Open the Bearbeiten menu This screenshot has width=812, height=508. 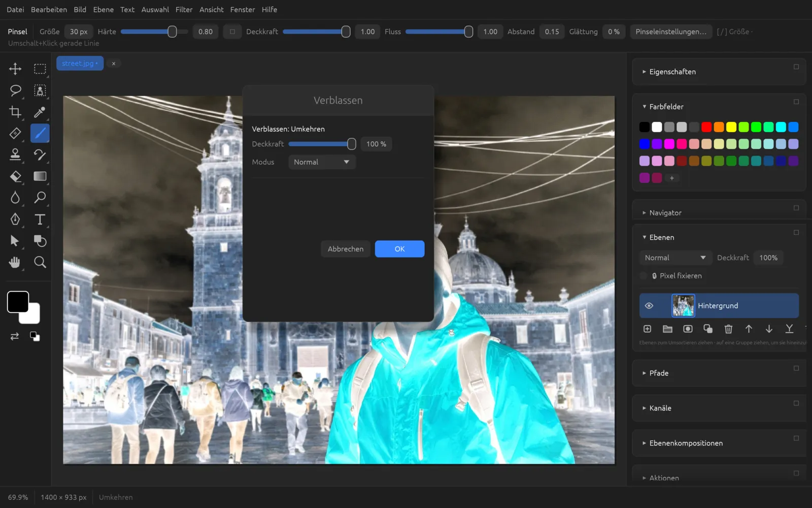(x=49, y=10)
